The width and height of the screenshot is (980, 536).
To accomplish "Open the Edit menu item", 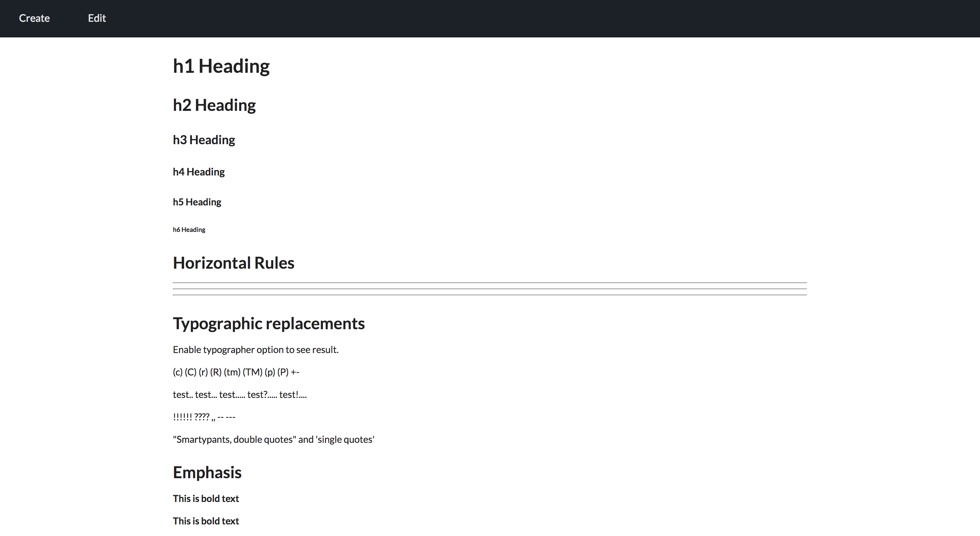I will coord(97,18).
